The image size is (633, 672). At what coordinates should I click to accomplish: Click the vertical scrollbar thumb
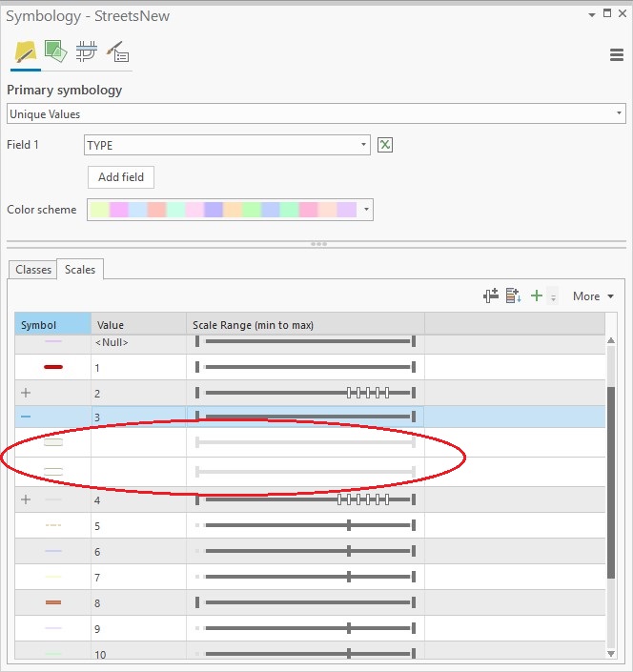tap(611, 482)
